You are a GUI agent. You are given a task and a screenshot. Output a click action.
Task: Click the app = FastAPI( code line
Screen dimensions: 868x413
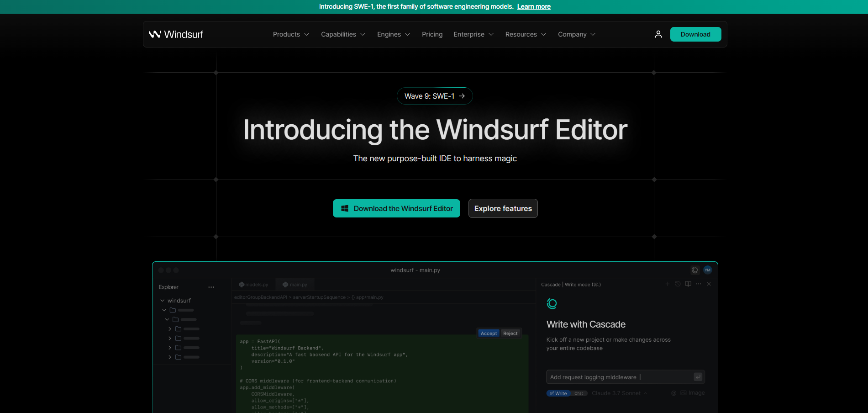[x=260, y=341]
